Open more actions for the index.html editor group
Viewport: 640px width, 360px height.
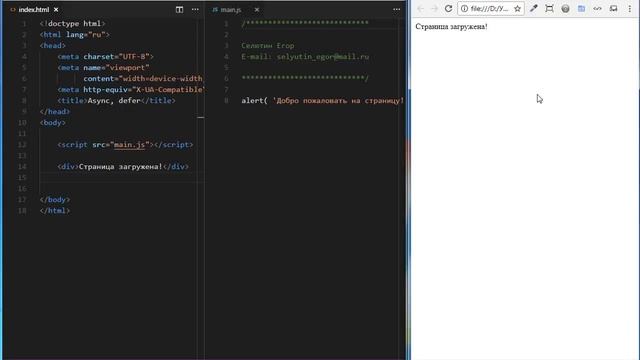[195, 9]
